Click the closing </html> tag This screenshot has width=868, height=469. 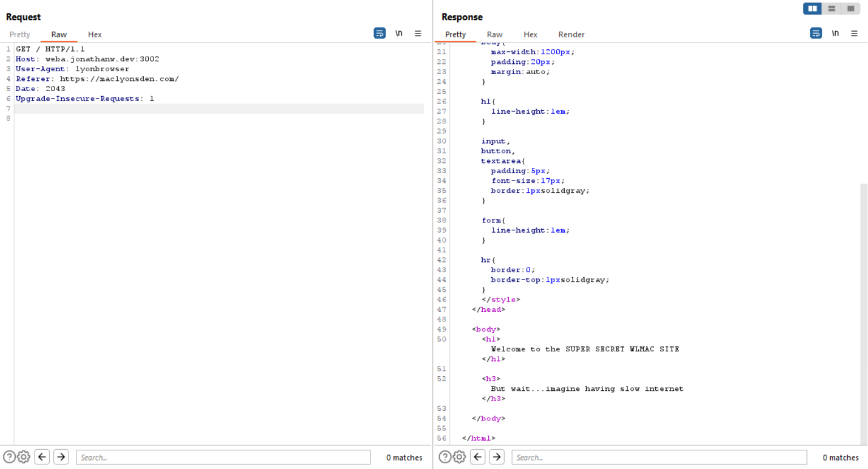(x=479, y=438)
